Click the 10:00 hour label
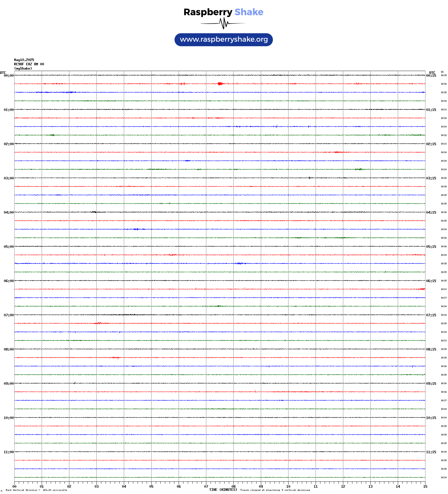The image size is (448, 494). tap(9, 418)
